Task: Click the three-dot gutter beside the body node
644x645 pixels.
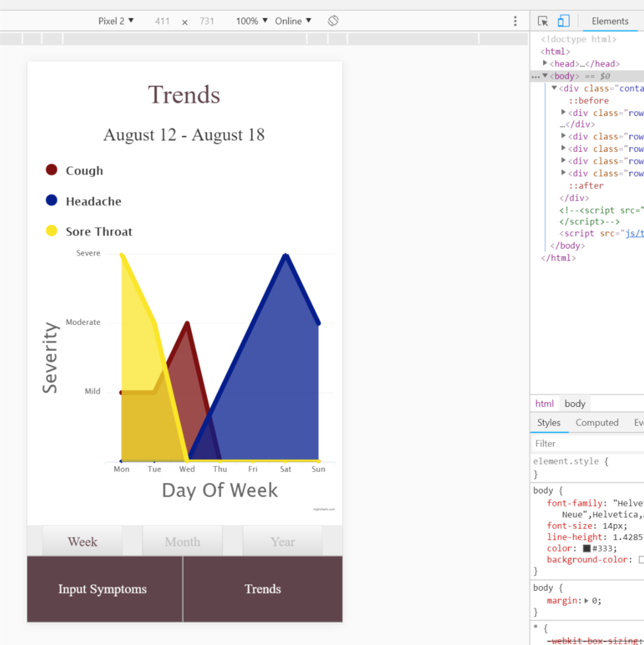Action: (x=535, y=76)
